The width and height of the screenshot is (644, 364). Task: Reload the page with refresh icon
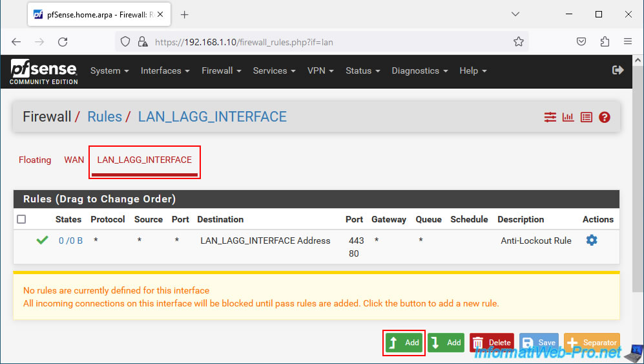tap(63, 42)
